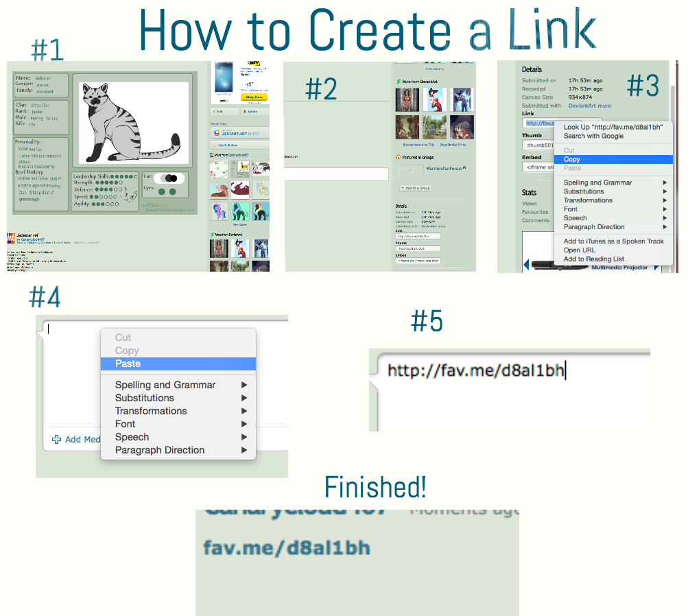Click the green leaf icon near More from DeviantArt
688x616 pixels.
click(x=397, y=82)
